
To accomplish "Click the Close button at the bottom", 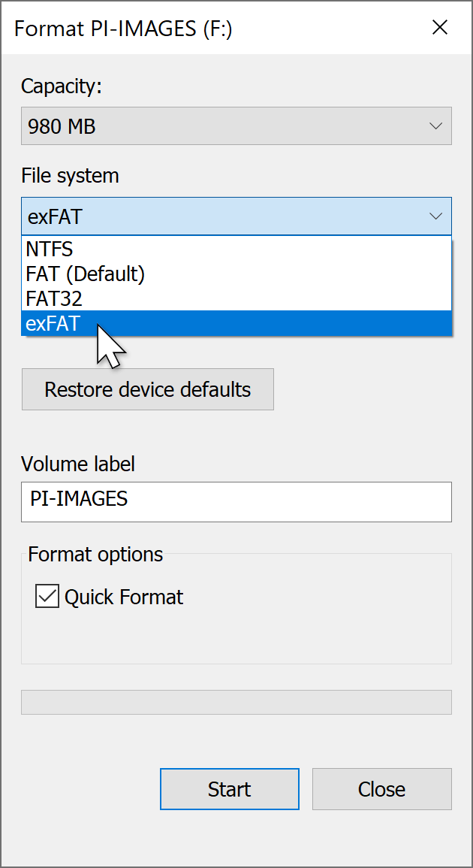I will click(381, 789).
